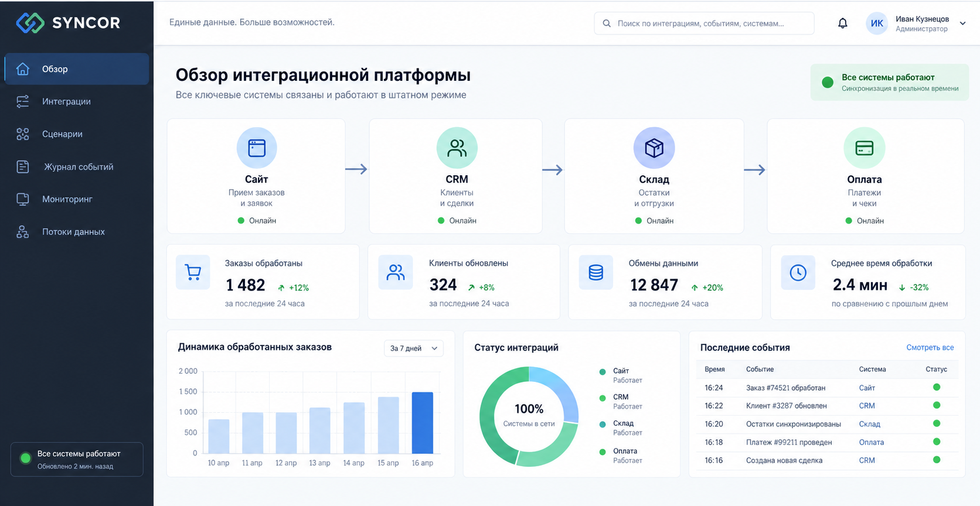Expand the Иван Кузнецов user menu chevron
Screen dimensions: 980x506
click(x=962, y=23)
